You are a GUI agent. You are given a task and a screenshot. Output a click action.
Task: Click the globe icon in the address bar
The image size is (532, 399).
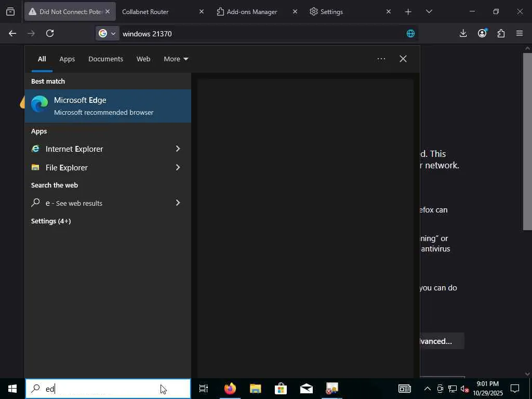(x=410, y=33)
